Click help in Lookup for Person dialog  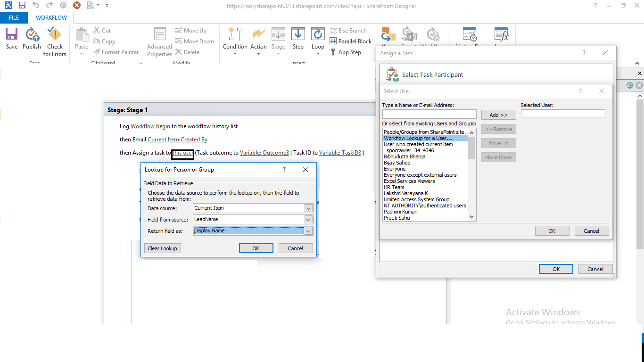[x=284, y=169]
